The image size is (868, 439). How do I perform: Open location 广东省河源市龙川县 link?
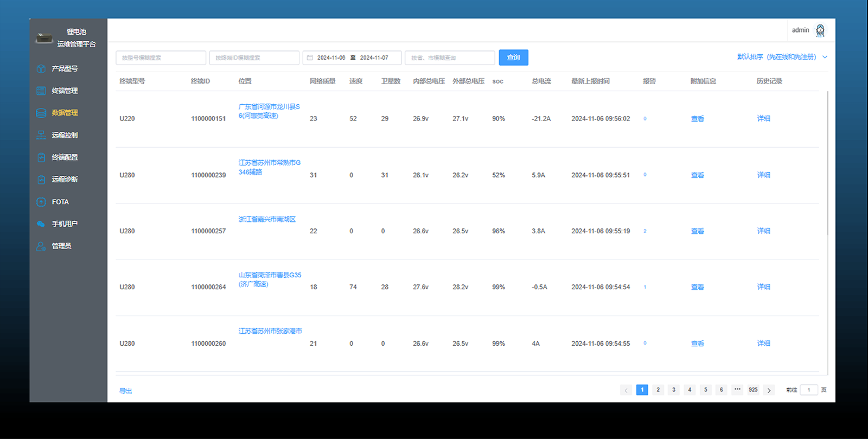[x=269, y=111]
